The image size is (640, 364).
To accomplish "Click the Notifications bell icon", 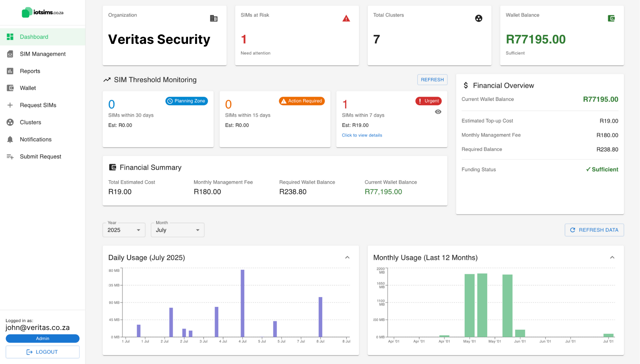I will (10, 139).
